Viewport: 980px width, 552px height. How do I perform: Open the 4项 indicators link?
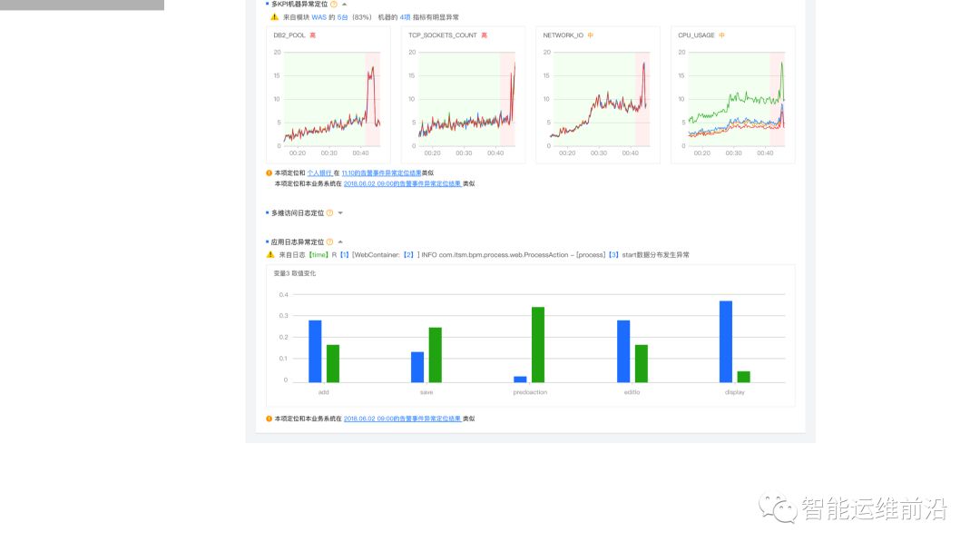click(x=406, y=17)
